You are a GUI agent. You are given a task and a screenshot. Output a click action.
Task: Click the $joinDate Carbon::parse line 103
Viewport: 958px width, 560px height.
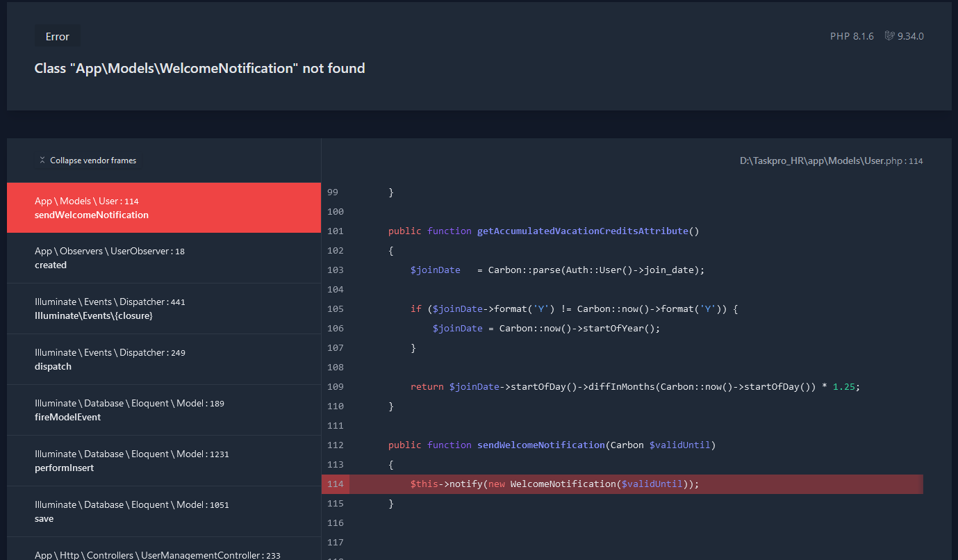click(557, 270)
